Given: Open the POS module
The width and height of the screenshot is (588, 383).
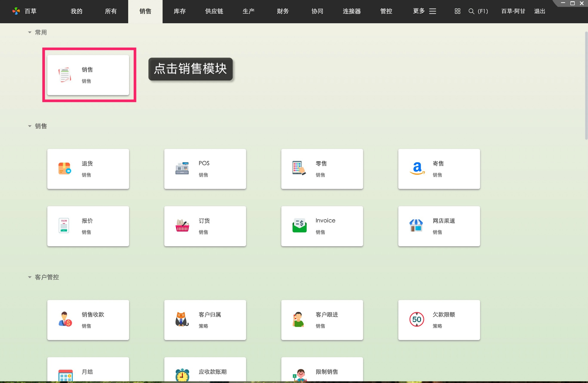Looking at the screenshot, I should pos(205,169).
